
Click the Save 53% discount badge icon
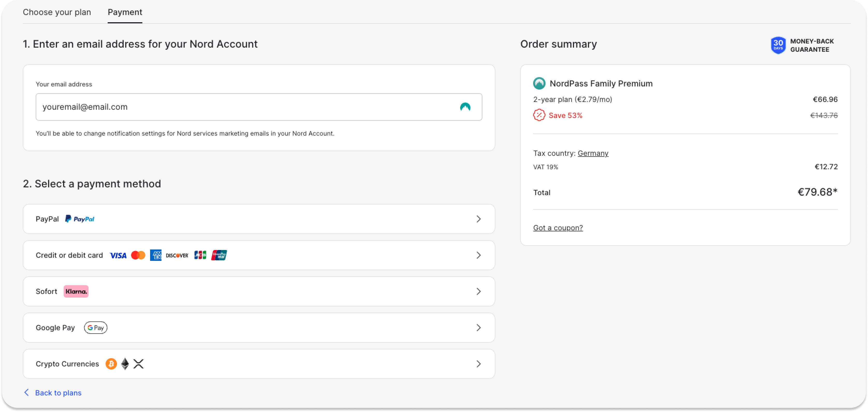tap(539, 115)
